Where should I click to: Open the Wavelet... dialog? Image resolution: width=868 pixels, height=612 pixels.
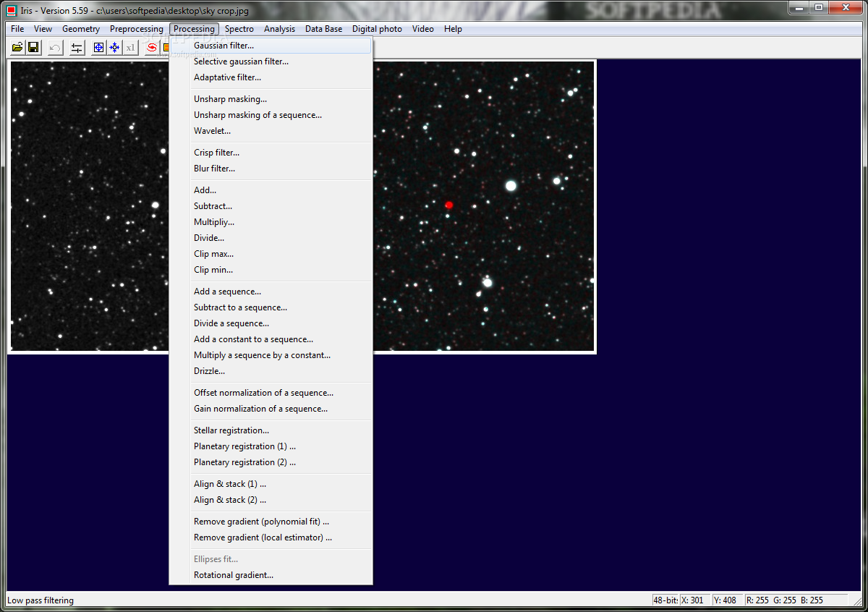pyautogui.click(x=271, y=131)
